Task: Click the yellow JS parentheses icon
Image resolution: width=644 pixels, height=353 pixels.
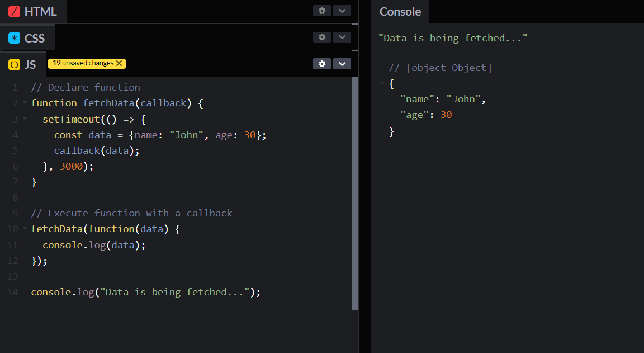Action: tap(15, 64)
